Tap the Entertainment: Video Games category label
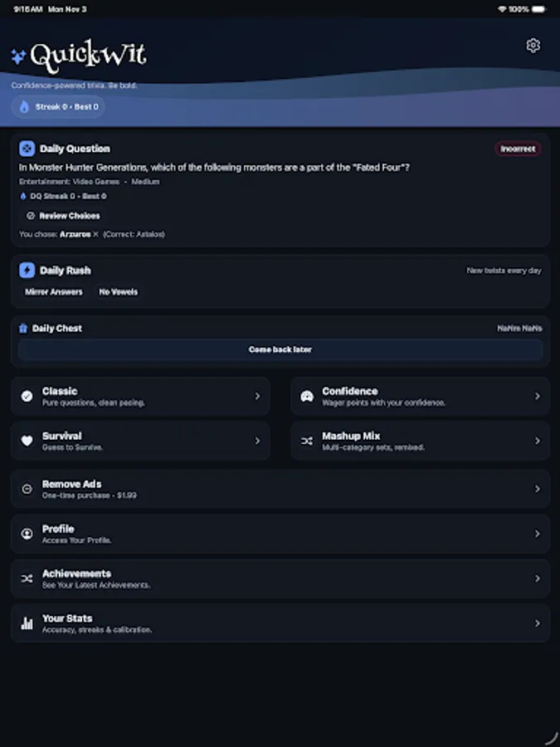Image resolution: width=560 pixels, height=747 pixels. pos(70,182)
